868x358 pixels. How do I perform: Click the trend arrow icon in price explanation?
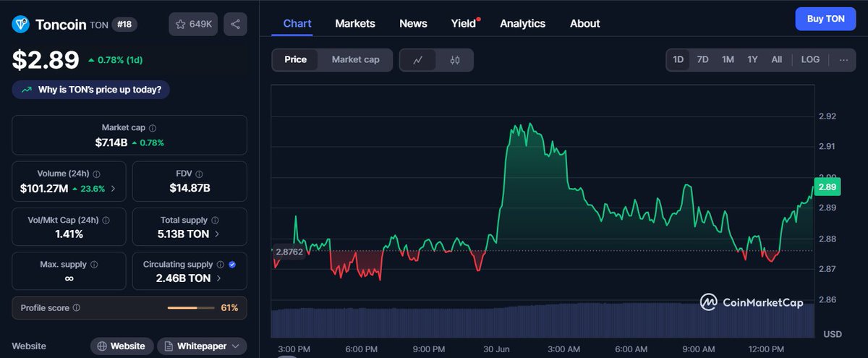[x=27, y=90]
